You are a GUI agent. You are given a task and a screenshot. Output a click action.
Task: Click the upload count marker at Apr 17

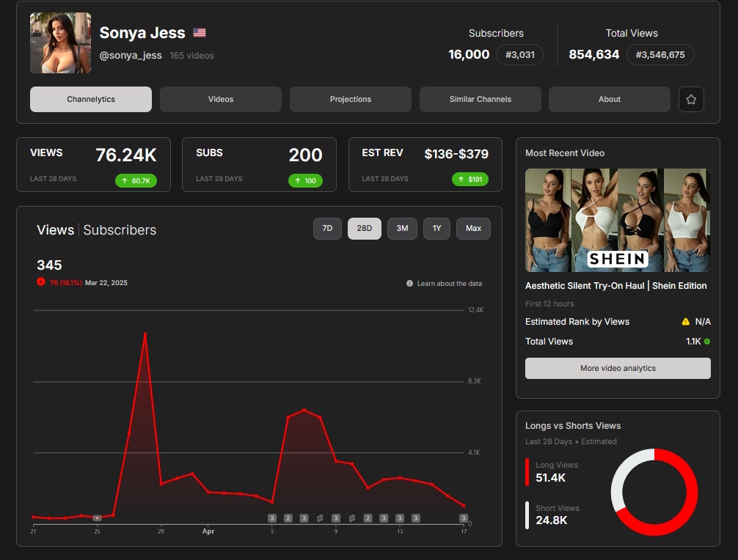(x=464, y=518)
